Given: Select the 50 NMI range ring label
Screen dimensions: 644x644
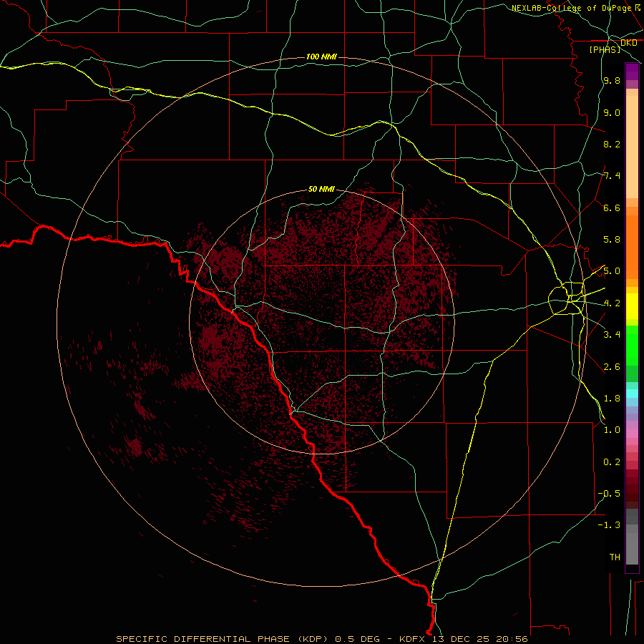Looking at the screenshot, I should pyautogui.click(x=321, y=189).
